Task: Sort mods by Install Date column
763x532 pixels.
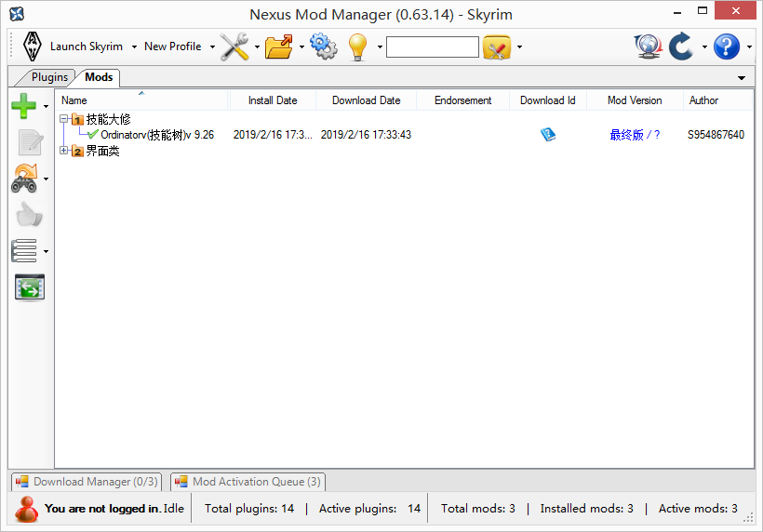Action: pyautogui.click(x=273, y=100)
